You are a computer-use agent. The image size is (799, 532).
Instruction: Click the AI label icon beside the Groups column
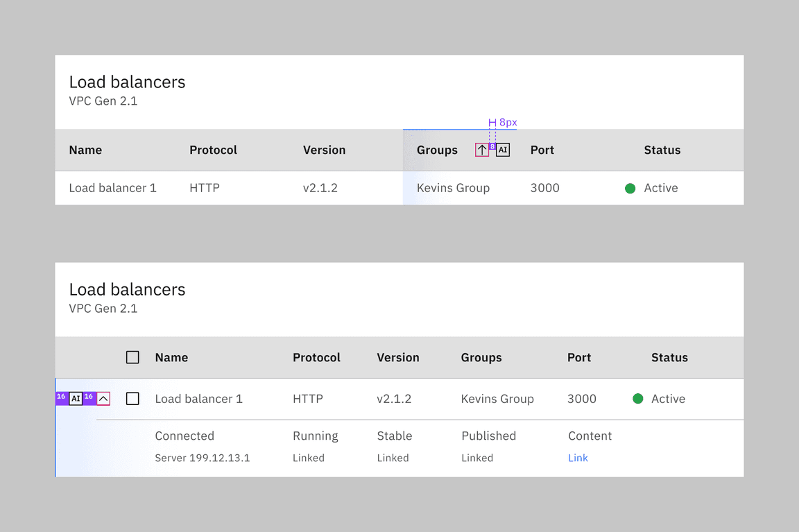tap(502, 149)
